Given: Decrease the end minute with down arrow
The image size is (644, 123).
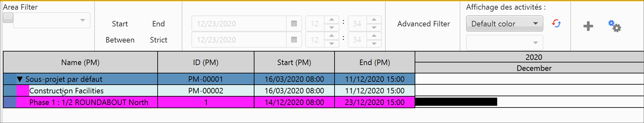Looking at the screenshot, I should click(x=374, y=43).
